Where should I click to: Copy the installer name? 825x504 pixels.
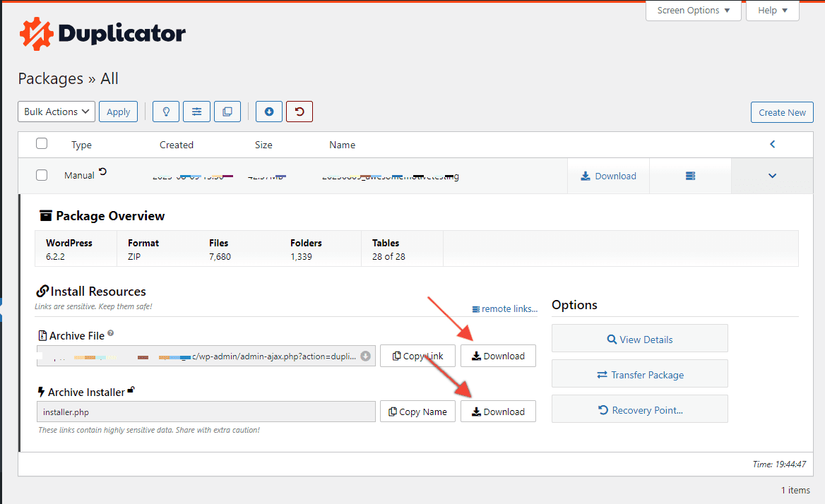pyautogui.click(x=417, y=412)
